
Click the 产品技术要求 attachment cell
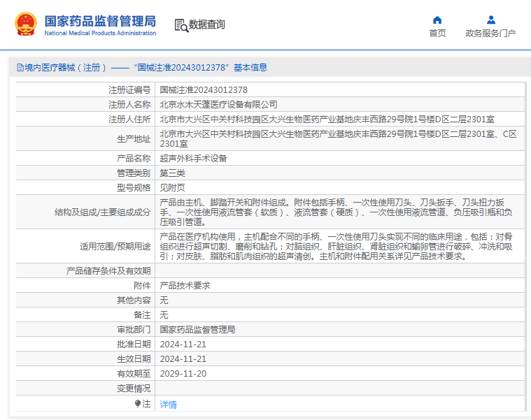point(185,285)
